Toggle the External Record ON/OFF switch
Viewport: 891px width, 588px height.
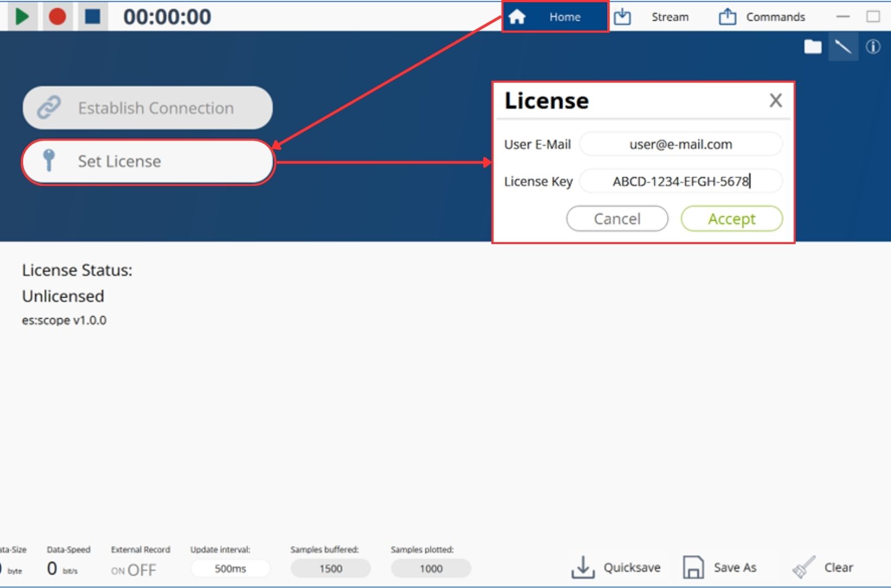tap(134, 570)
